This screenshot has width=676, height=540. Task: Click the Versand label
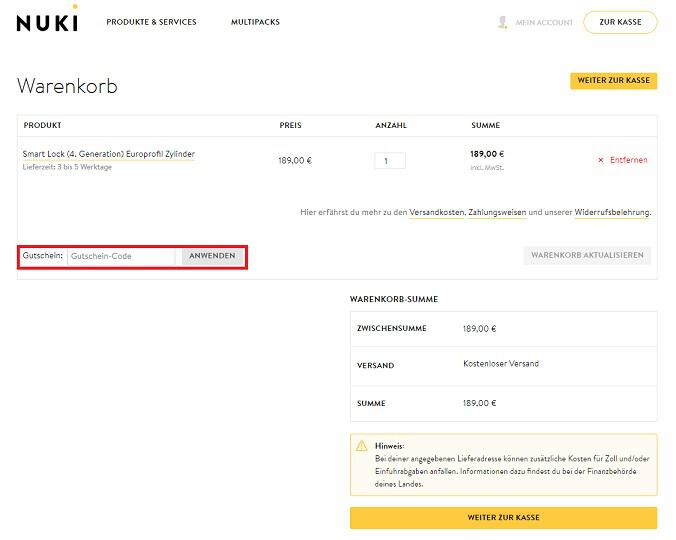pyautogui.click(x=376, y=366)
